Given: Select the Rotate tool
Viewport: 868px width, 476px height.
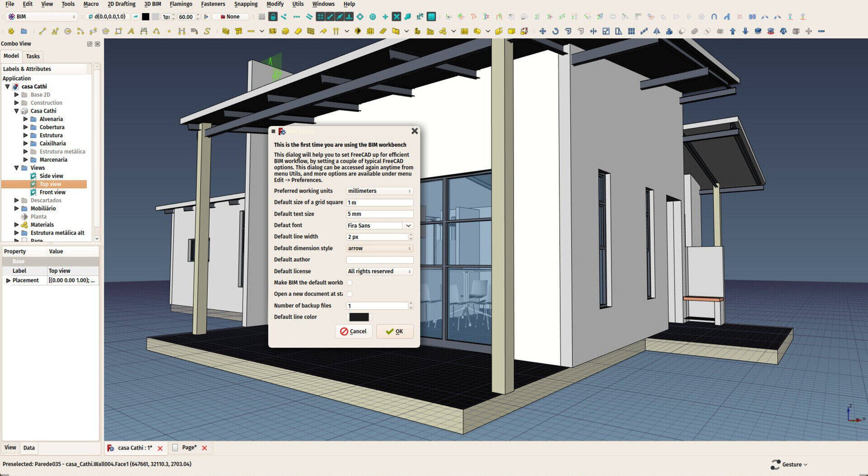Looking at the screenshot, I should click(555, 31).
